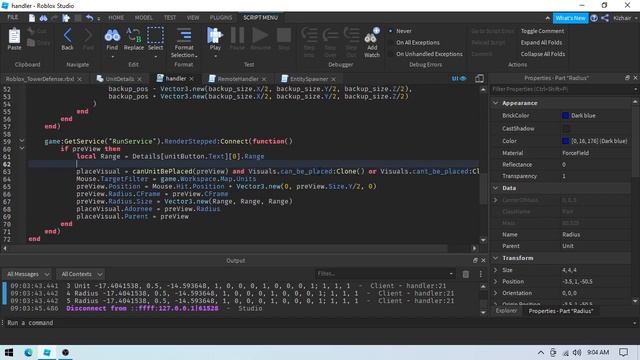Open the FILE menu
Viewport: 640px width, 360px height.
click(x=13, y=18)
